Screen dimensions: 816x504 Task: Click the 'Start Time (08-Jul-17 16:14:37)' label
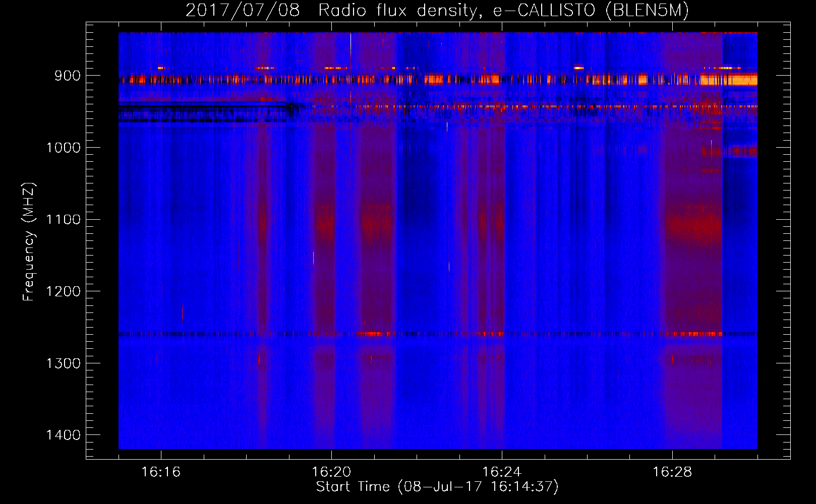click(437, 487)
